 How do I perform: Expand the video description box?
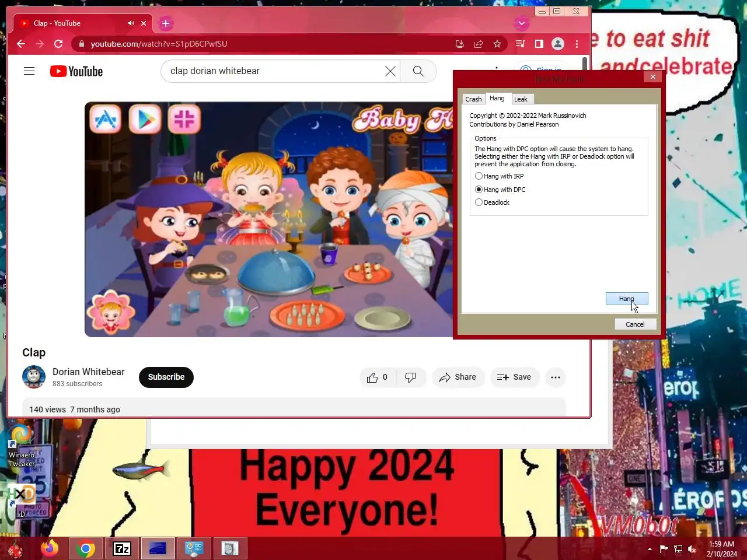tap(294, 408)
